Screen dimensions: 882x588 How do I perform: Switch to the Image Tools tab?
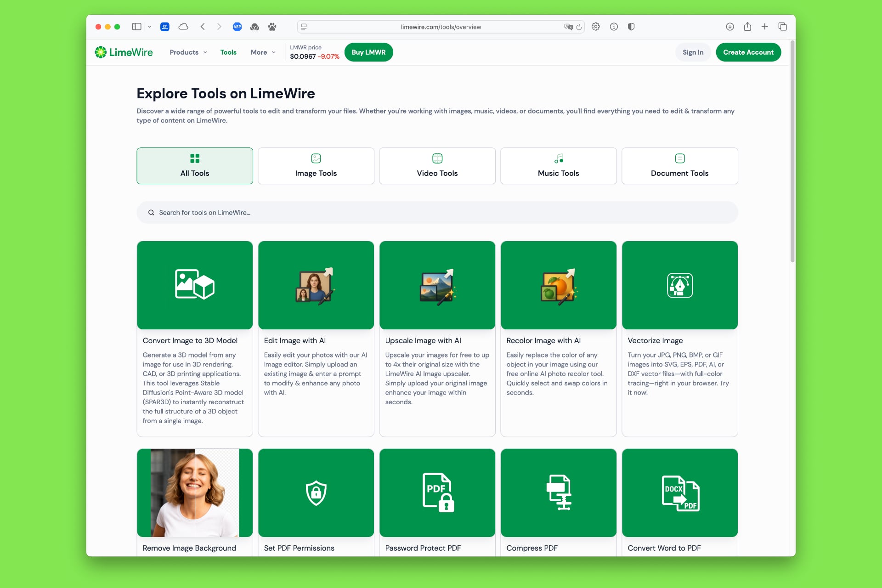coord(316,166)
